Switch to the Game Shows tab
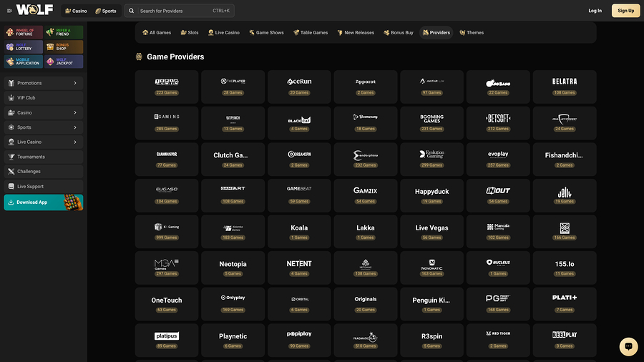Viewport: 644px width, 362px height. (x=266, y=32)
